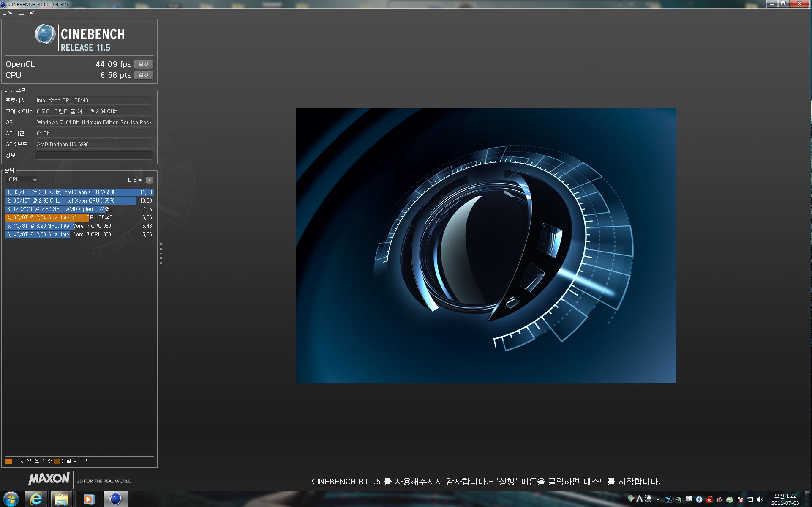812x507 pixels.
Task: Click the brown 동일 시스템 legend swatch
Action: click(x=57, y=461)
